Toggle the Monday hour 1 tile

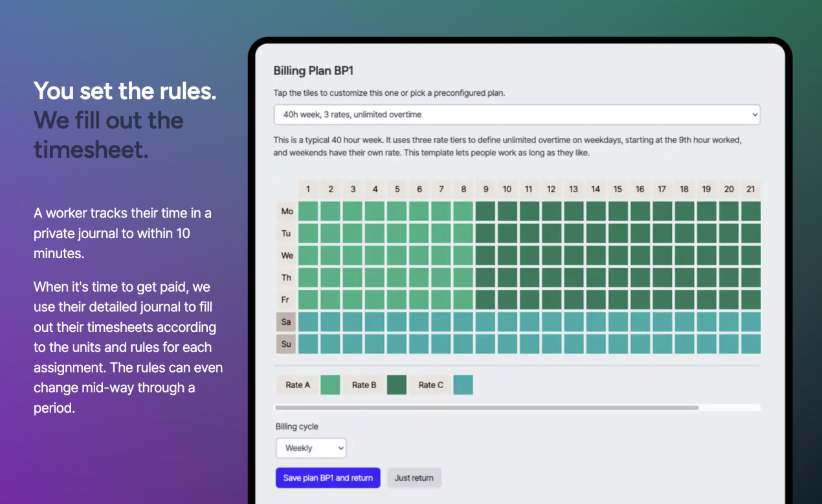308,212
